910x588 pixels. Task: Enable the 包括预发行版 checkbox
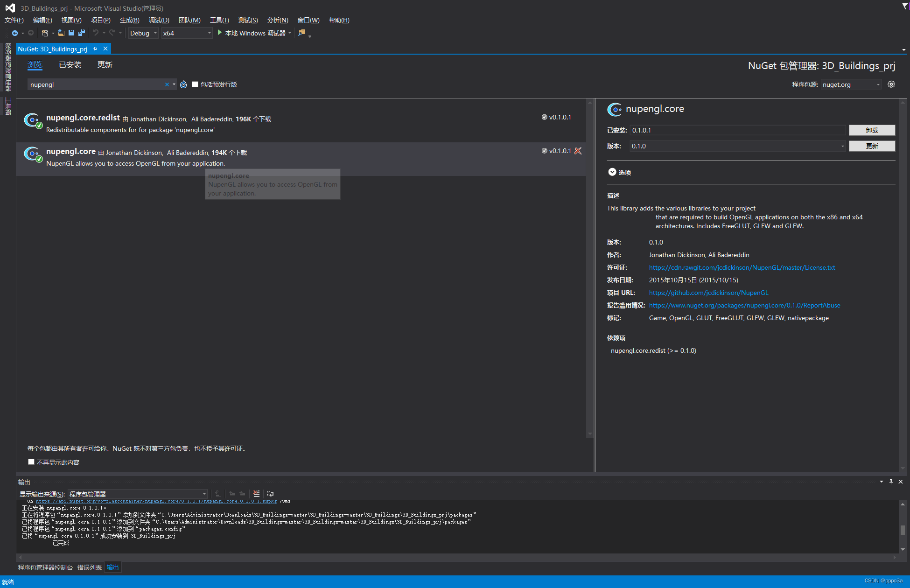click(195, 84)
